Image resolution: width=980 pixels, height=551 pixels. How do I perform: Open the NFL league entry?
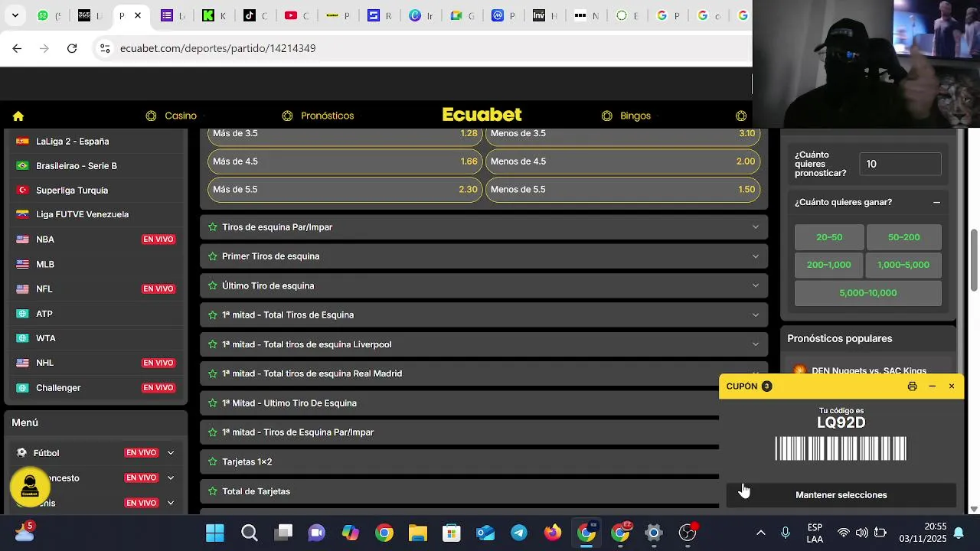(x=96, y=289)
